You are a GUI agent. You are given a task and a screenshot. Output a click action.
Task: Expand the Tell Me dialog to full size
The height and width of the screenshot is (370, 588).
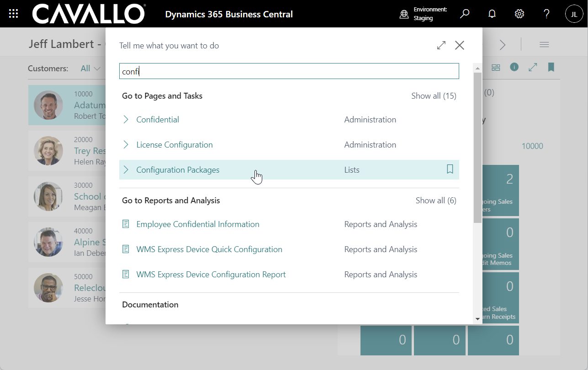point(441,45)
